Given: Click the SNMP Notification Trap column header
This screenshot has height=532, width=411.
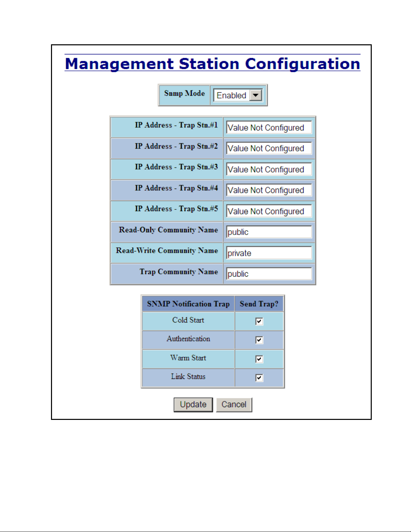Looking at the screenshot, I should [188, 304].
